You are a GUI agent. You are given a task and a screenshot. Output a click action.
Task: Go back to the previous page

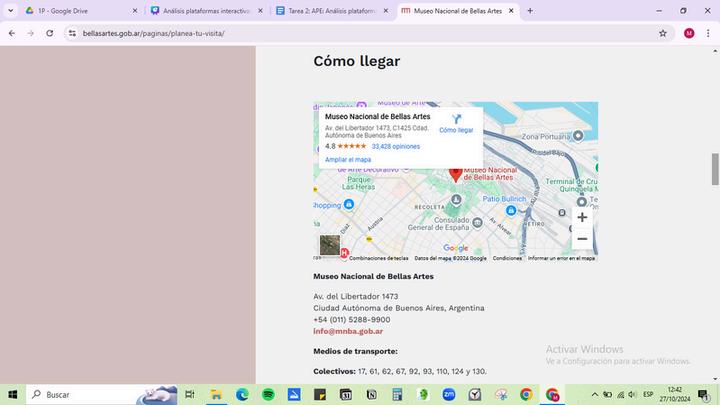(12, 33)
